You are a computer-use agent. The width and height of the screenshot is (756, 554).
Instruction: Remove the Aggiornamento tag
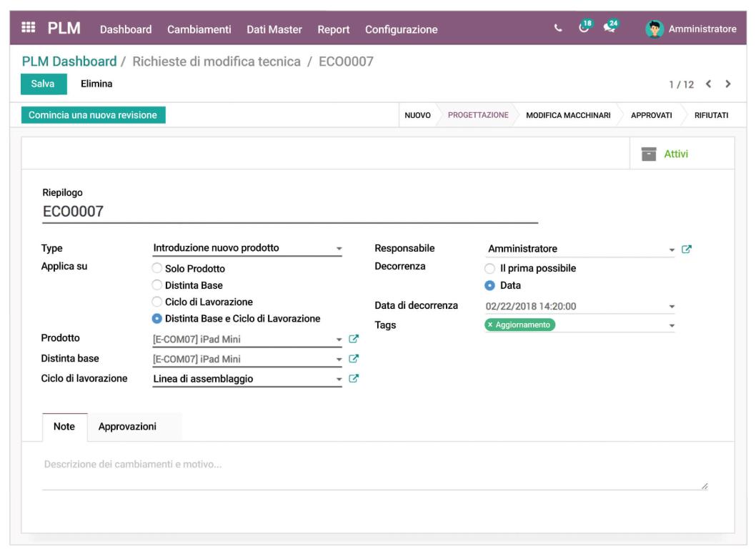click(x=490, y=325)
